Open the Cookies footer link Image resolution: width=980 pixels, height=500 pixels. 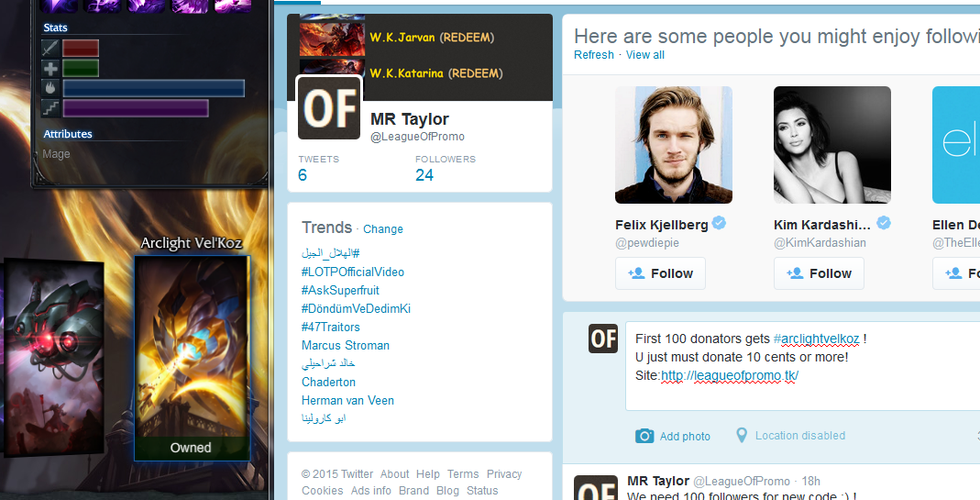pyautogui.click(x=323, y=491)
